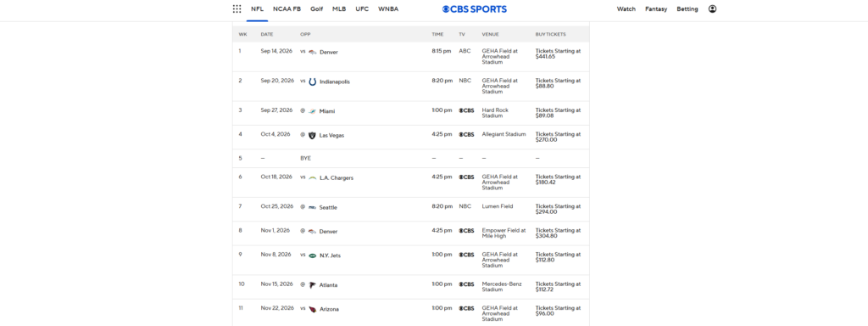The image size is (868, 326).
Task: Click the Denver Broncos logo in week 1
Action: [312, 52]
